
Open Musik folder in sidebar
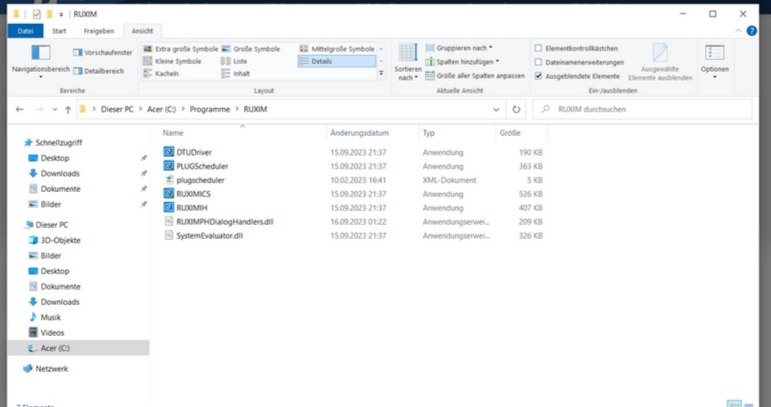(50, 317)
